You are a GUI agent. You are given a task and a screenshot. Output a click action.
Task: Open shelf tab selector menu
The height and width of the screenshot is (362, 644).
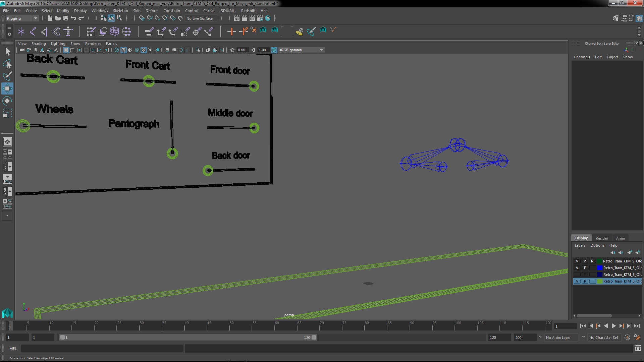9,27
